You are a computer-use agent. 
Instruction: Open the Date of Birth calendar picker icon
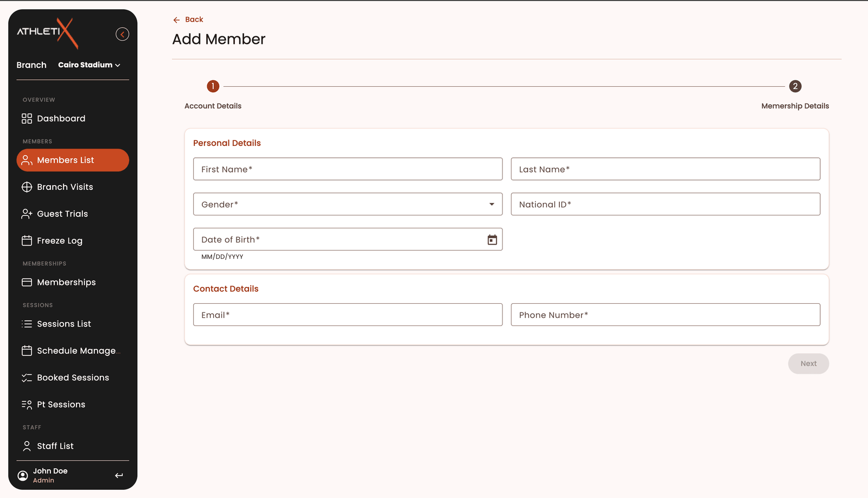(x=492, y=240)
